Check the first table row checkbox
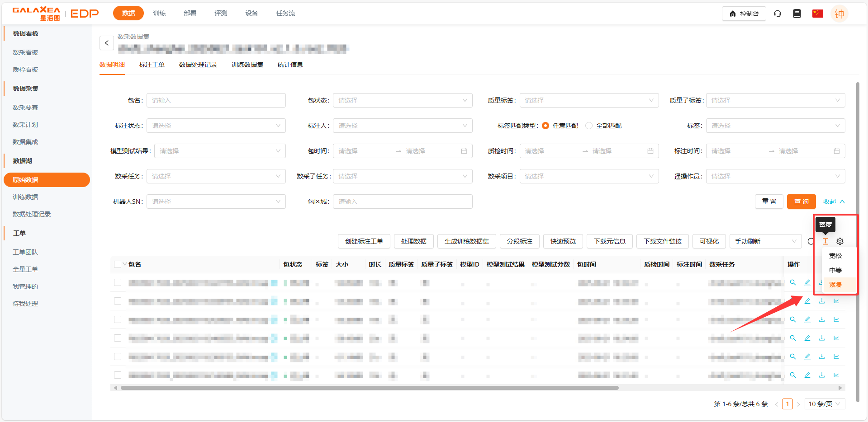Viewport: 868px width, 422px height. point(118,283)
